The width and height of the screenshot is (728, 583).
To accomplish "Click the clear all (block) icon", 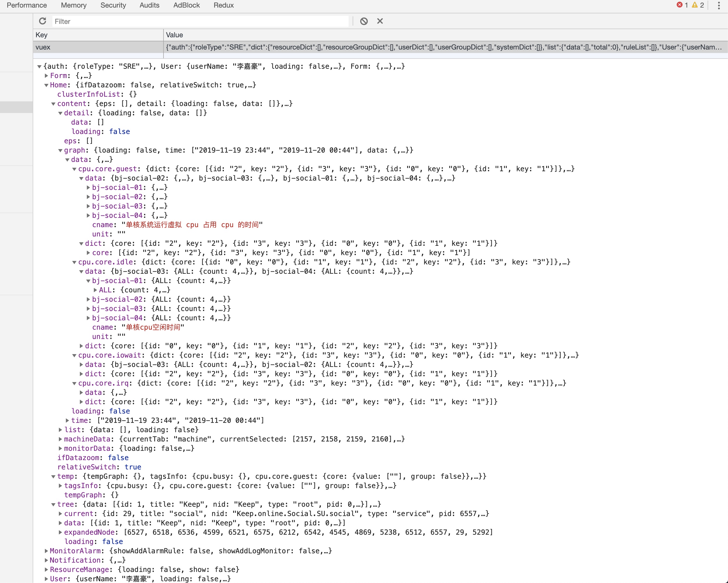I will [364, 21].
